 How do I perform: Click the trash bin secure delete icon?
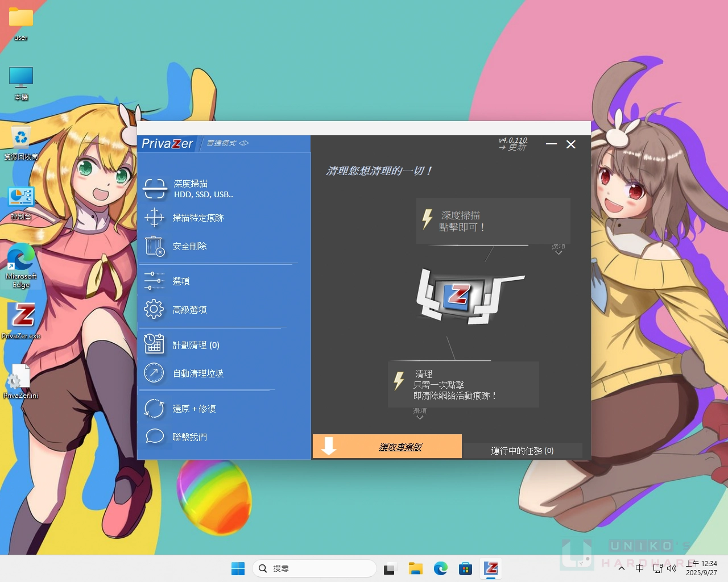(154, 246)
